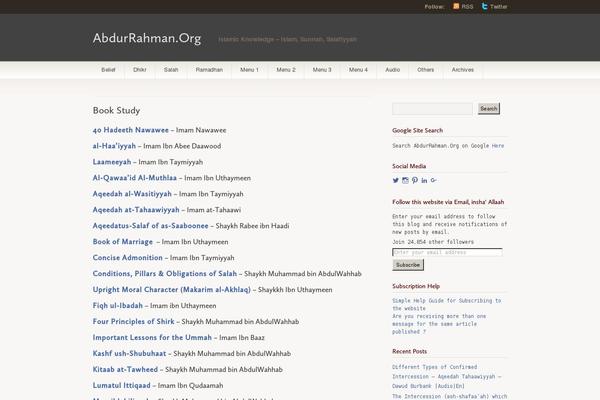Open the Twitter icon under Social Media
The height and width of the screenshot is (400, 600).
click(x=396, y=180)
